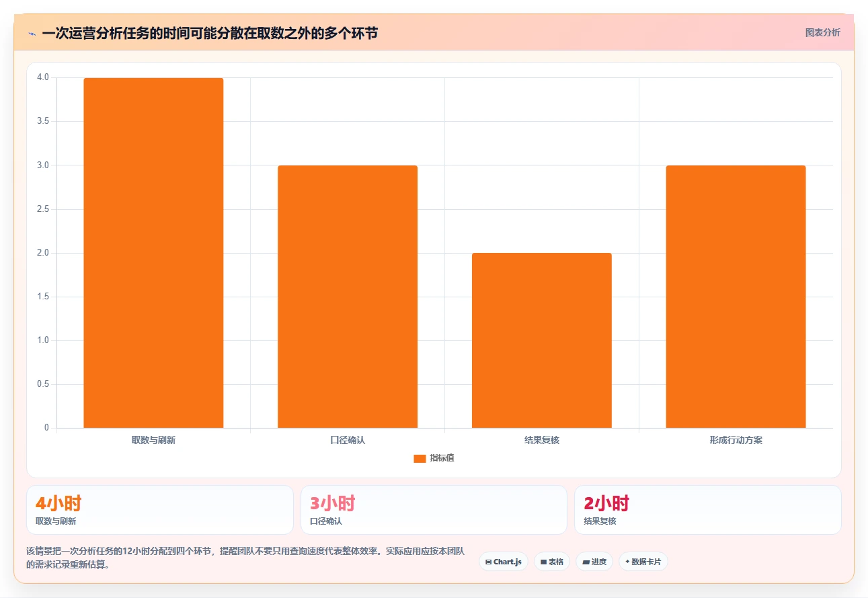Select the 4小时 取数与刷新 card
Screen dimensions: 868x598
click(160, 510)
